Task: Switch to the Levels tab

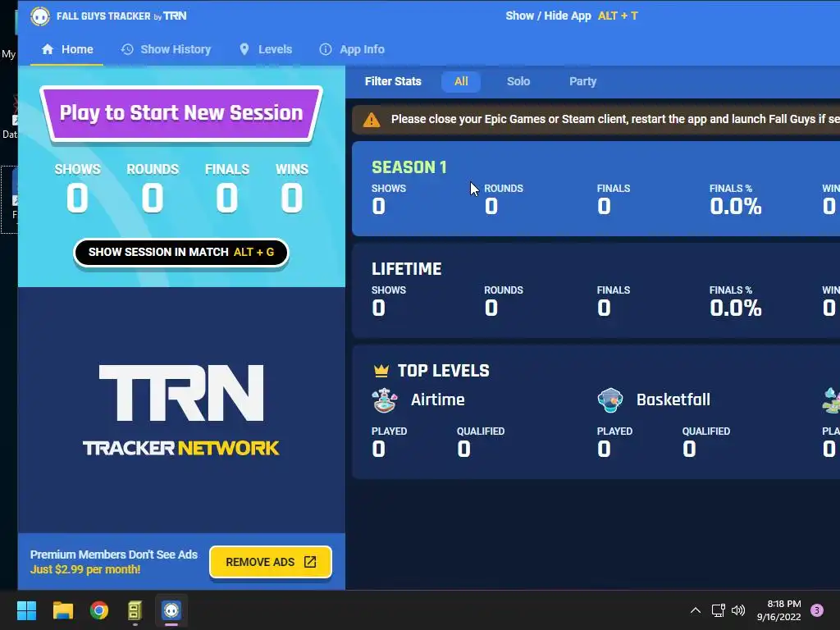Action: [266, 49]
